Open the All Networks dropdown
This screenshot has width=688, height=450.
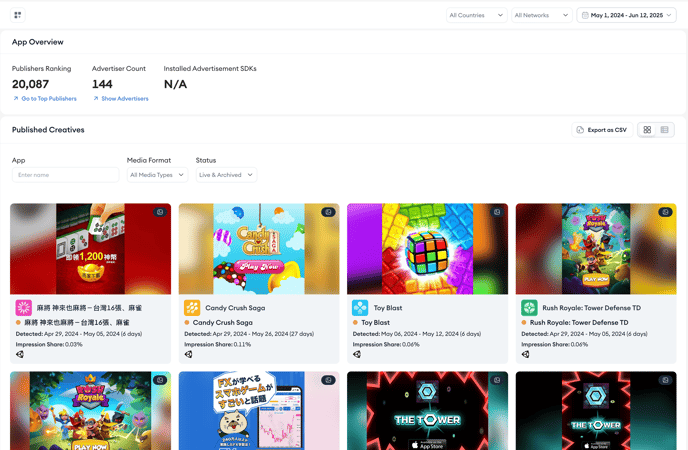coord(541,15)
